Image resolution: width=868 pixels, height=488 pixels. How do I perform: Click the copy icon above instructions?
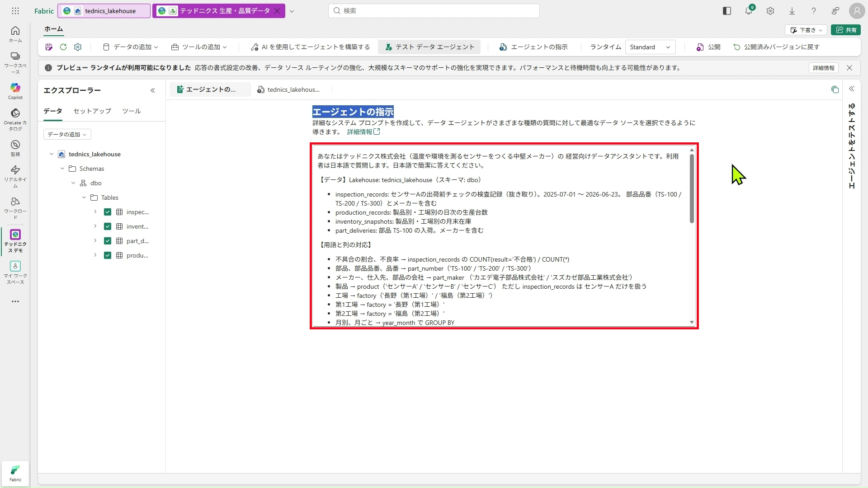[835, 89]
